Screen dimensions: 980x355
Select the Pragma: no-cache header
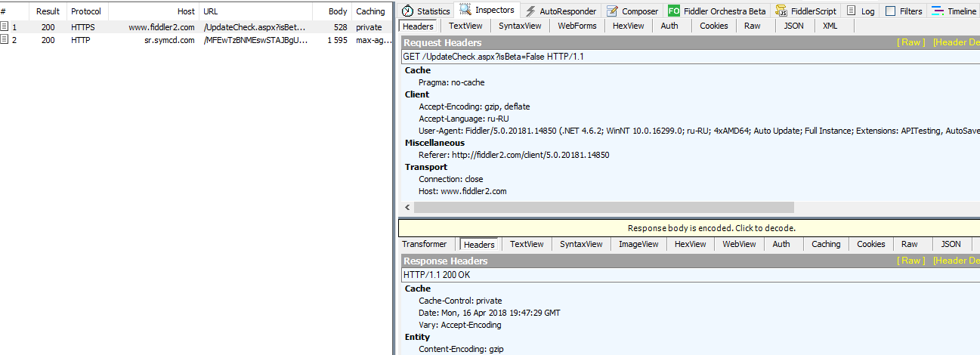pos(452,82)
